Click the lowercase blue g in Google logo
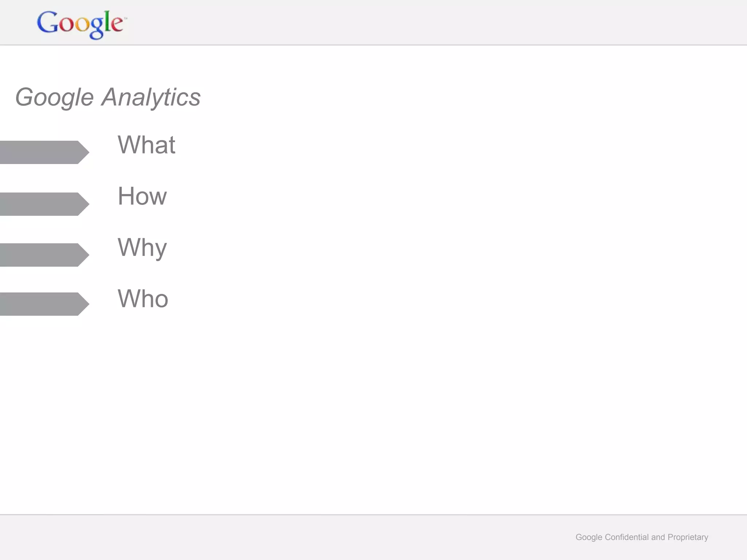 click(97, 27)
